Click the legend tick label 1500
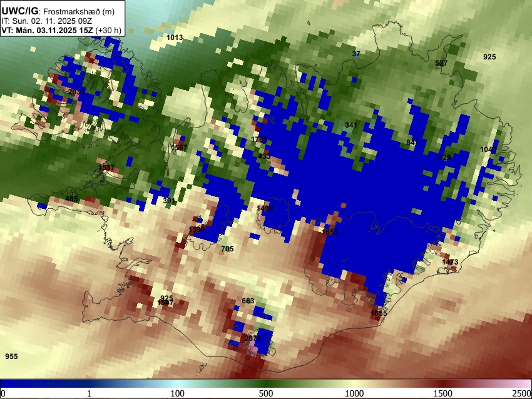Image resolution: width=532 pixels, height=399 pixels. tap(443, 393)
